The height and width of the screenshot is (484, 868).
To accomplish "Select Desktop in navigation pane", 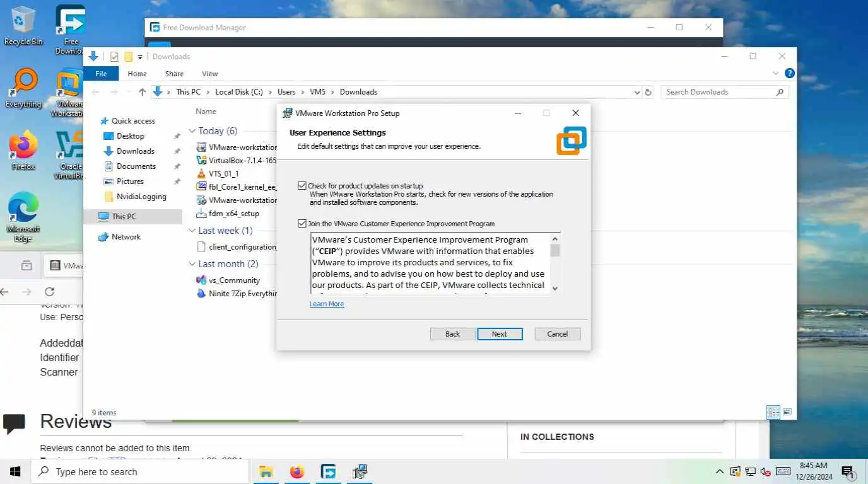I will tap(131, 136).
